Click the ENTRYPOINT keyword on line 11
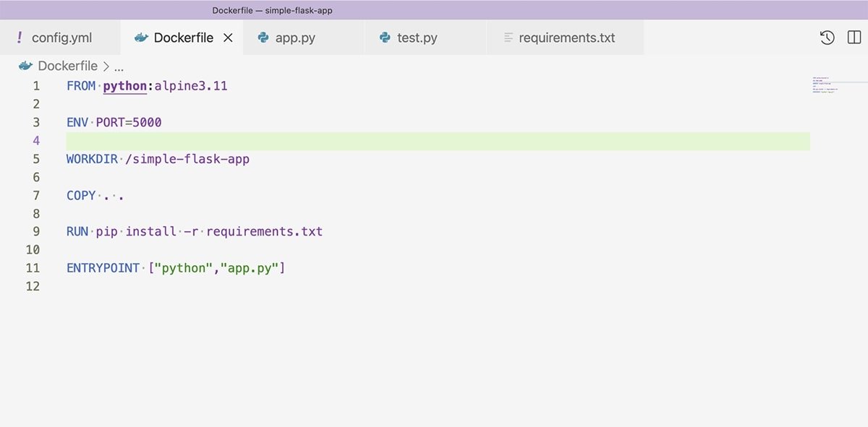The width and height of the screenshot is (868, 427). pyautogui.click(x=103, y=268)
